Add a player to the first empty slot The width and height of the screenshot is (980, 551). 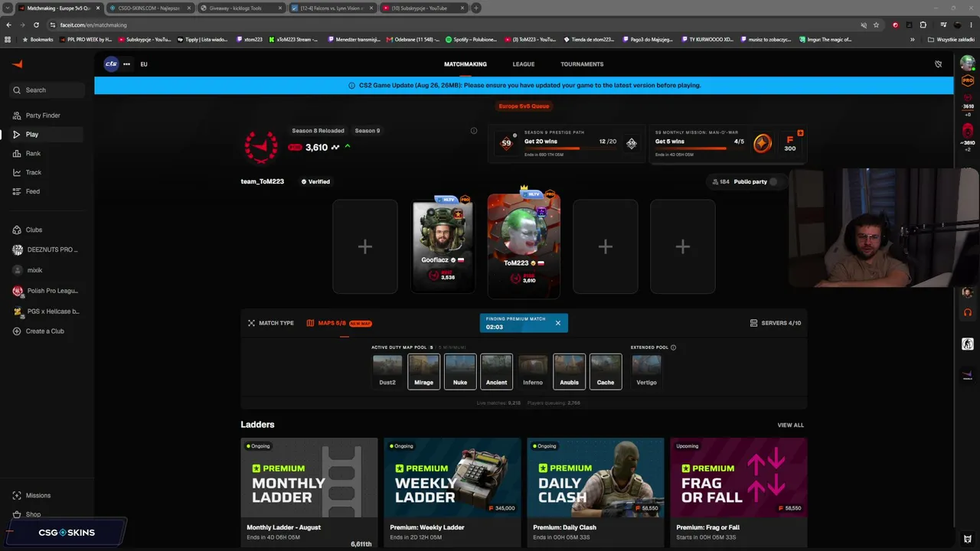(365, 246)
